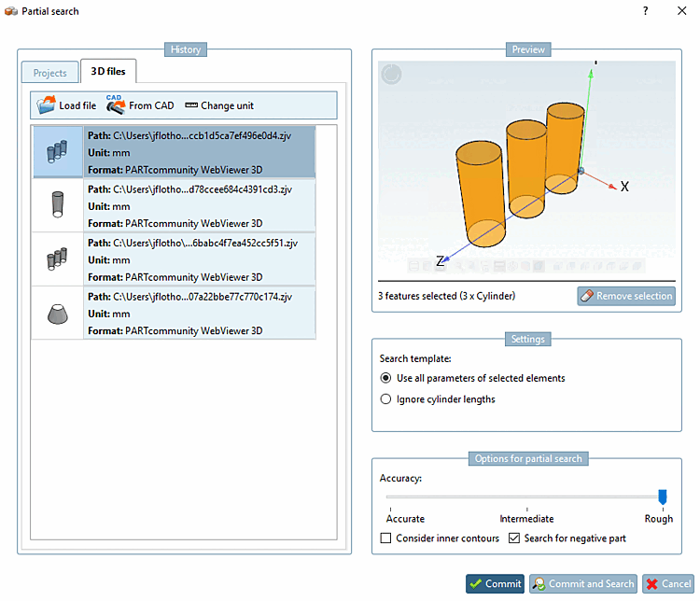
Task: Enable Consider inner contours checkbox
Action: 385,538
